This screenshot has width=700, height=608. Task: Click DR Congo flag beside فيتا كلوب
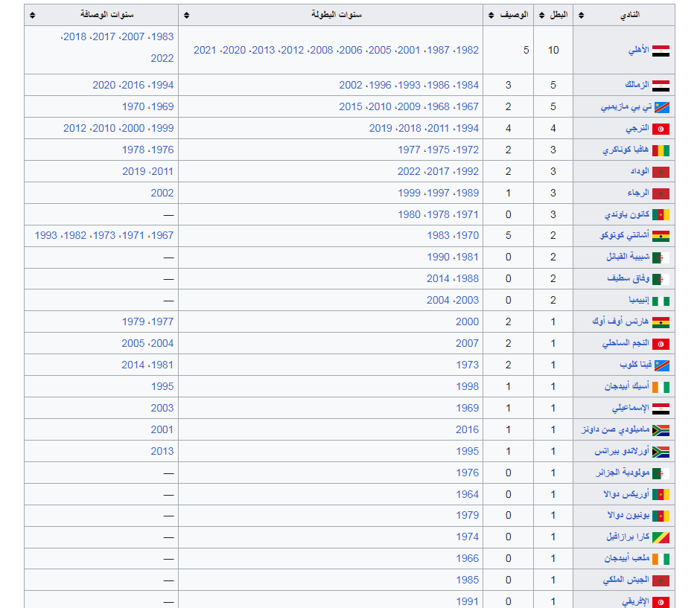[661, 366]
